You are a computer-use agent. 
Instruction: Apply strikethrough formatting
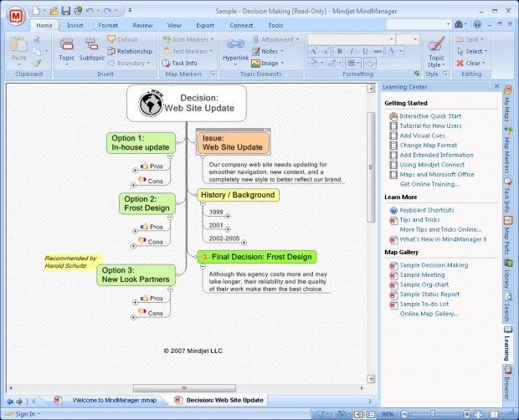pyautogui.click(x=378, y=51)
